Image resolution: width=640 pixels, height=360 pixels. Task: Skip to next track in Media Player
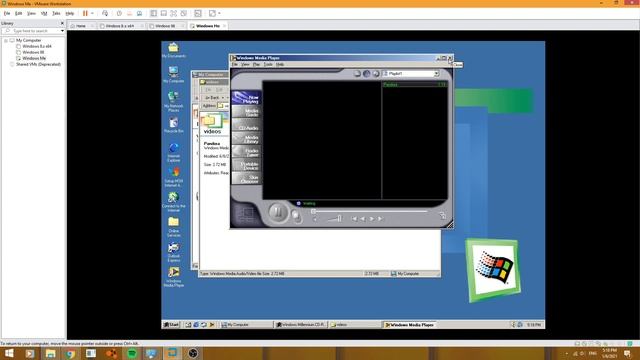[x=380, y=219]
